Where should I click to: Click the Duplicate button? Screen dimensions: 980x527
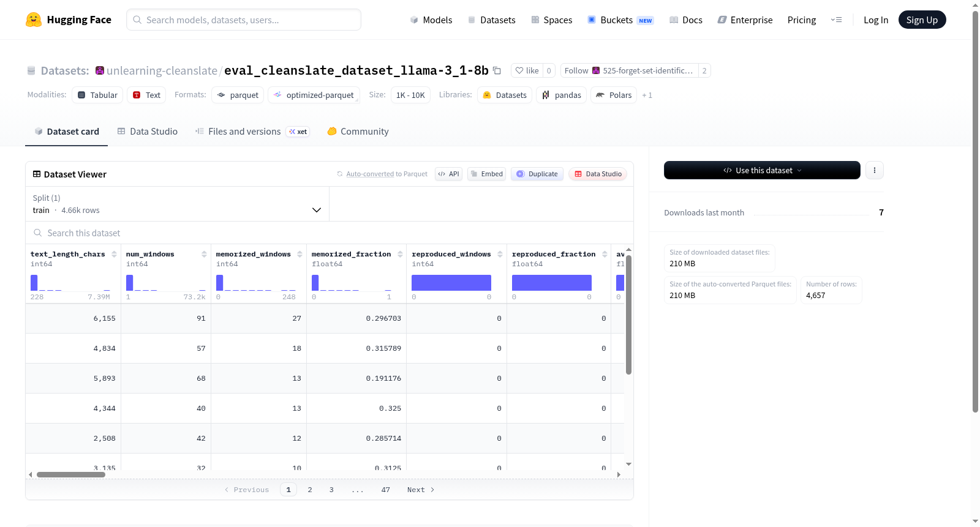pos(537,174)
